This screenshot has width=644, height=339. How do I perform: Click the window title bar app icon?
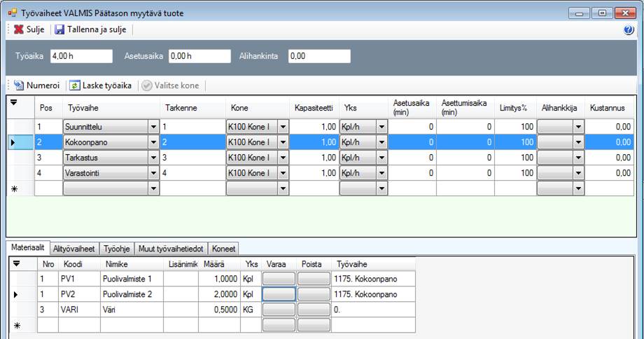(13, 13)
